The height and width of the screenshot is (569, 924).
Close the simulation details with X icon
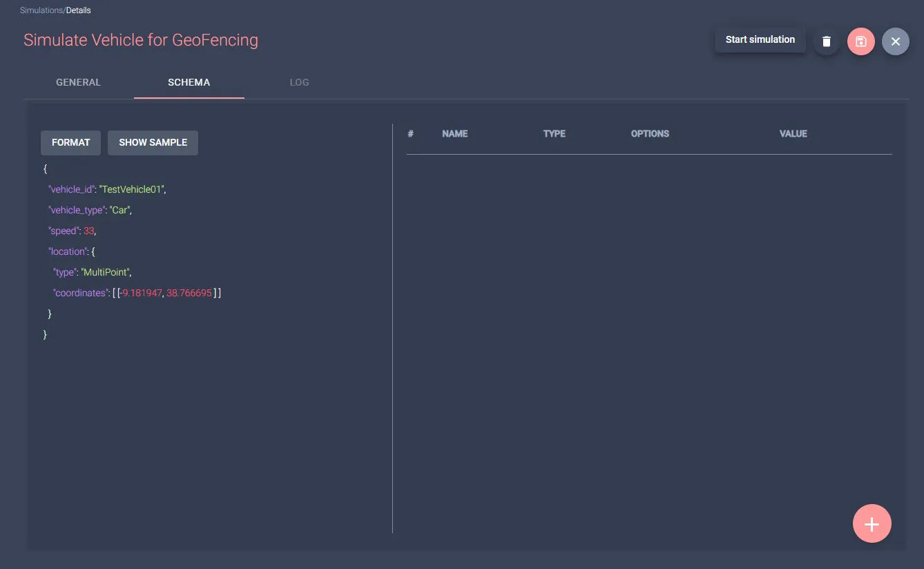(895, 41)
